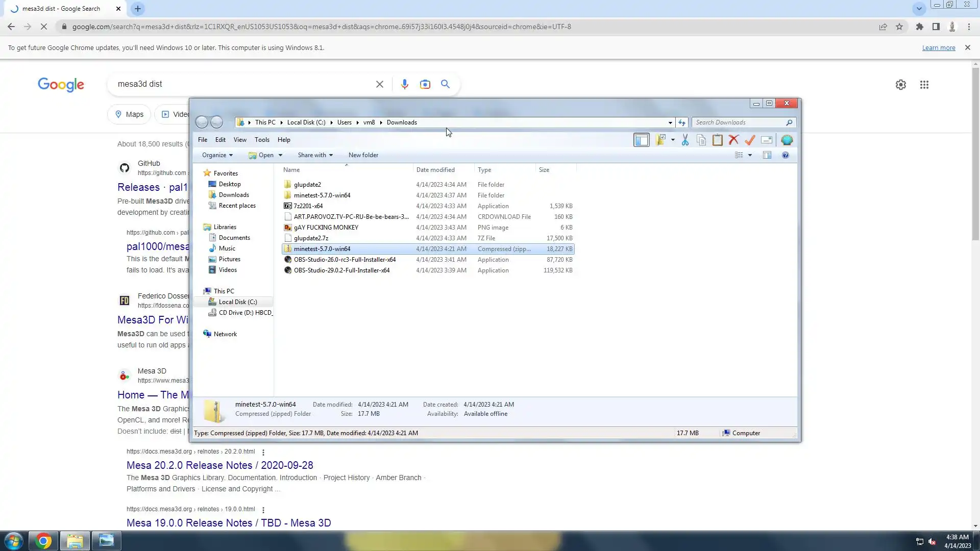Viewport: 980px width, 551px height.
Task: Select Local Disk (C:) in navigation tree
Action: tap(237, 302)
